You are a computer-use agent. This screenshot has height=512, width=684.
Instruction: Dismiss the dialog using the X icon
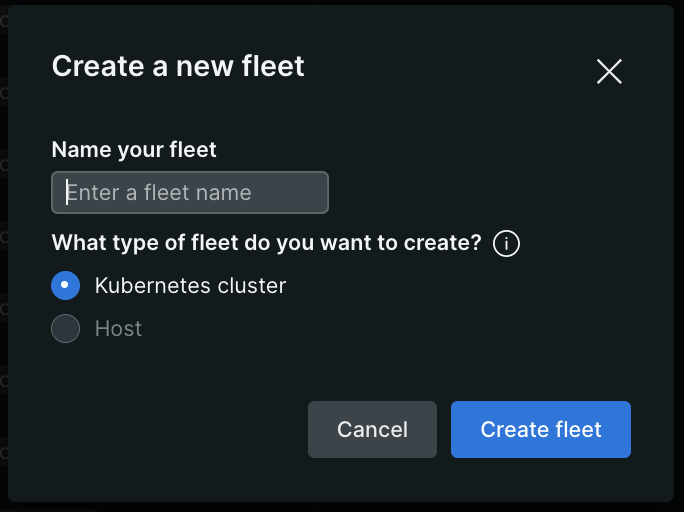[x=609, y=71]
